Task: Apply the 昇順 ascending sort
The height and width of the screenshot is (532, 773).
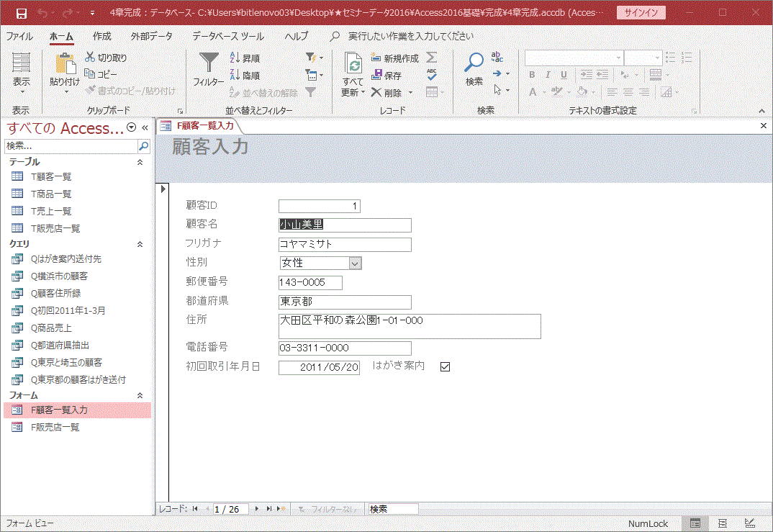Action: click(x=246, y=57)
